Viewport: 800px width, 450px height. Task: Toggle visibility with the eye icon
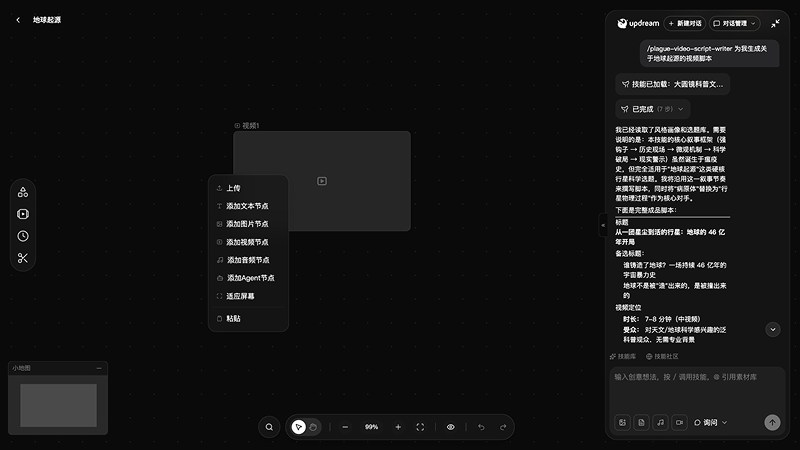451,427
